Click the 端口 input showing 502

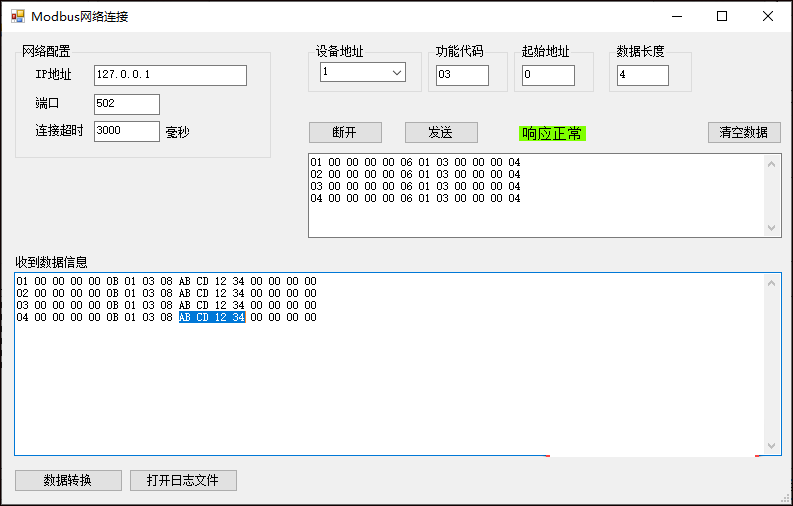pyautogui.click(x=127, y=104)
